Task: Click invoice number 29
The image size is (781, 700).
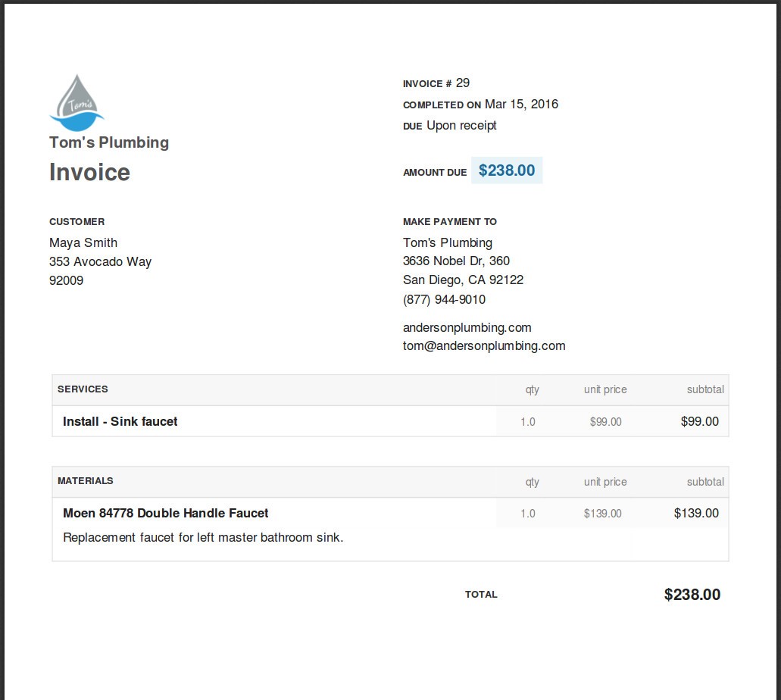Action: [x=463, y=83]
